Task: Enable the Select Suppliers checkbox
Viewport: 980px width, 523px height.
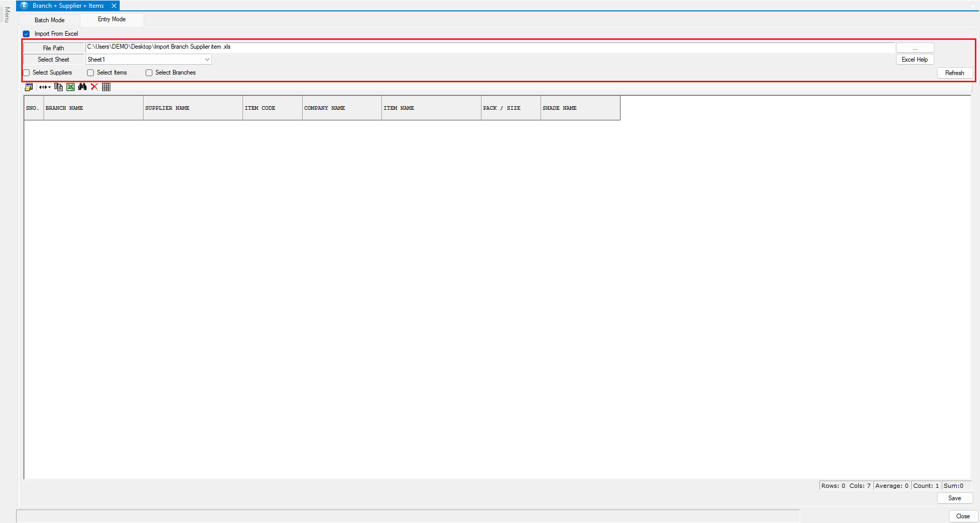Action: tap(26, 73)
